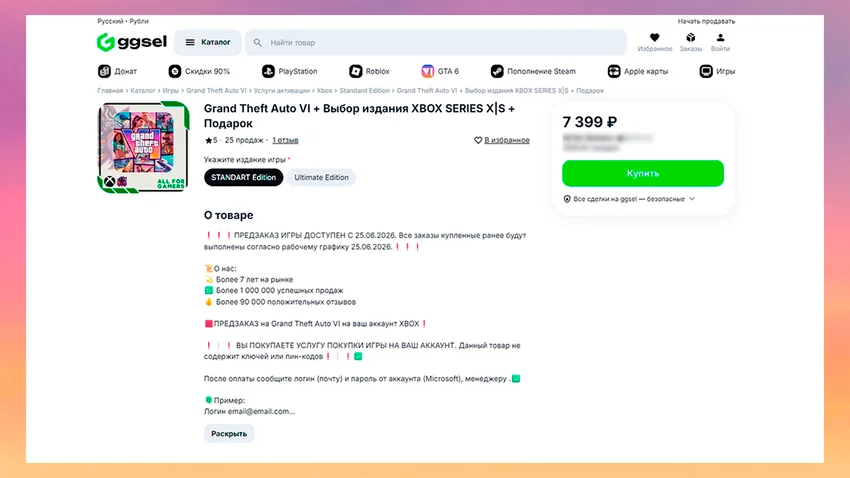The image size is (850, 478).
Task: Click Раскрыть to expand description
Action: click(229, 434)
